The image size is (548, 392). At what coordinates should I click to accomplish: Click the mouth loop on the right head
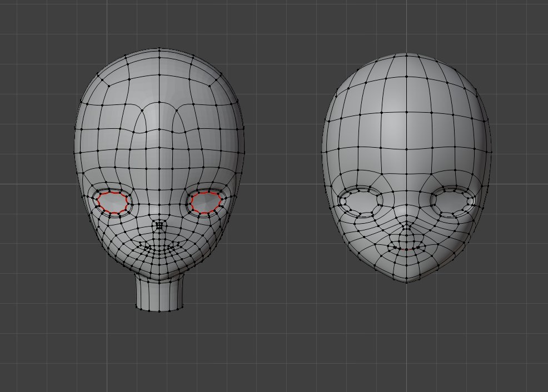(406, 247)
